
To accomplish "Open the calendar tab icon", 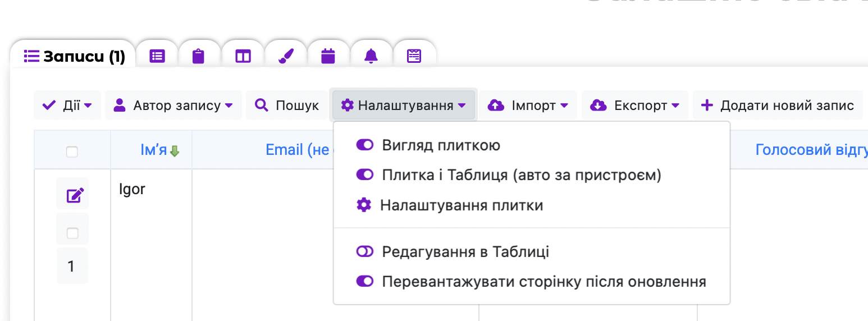I will click(328, 56).
